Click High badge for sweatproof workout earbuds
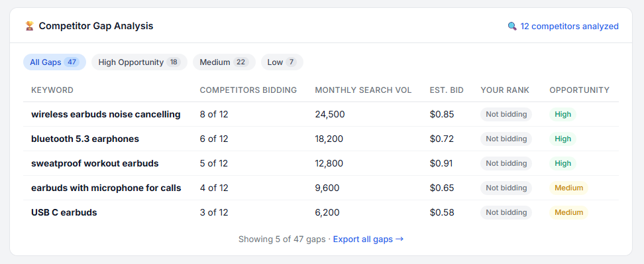Image resolution: width=644 pixels, height=264 pixels. click(x=563, y=163)
